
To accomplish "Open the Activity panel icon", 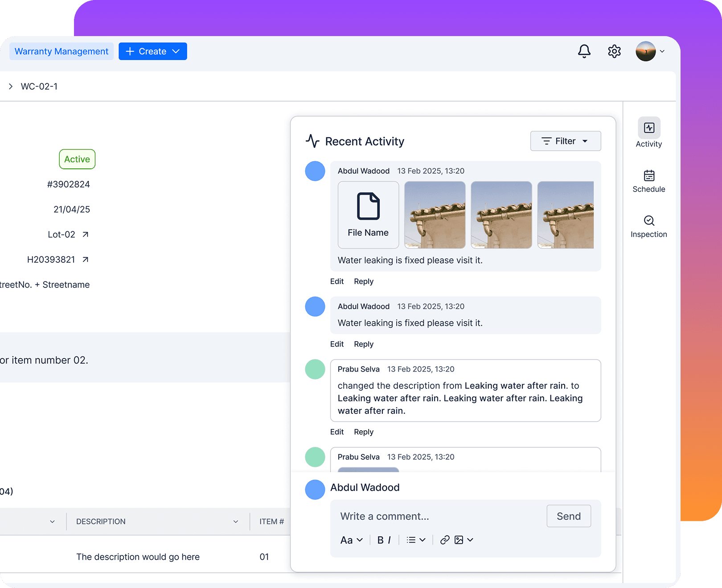I will [649, 129].
